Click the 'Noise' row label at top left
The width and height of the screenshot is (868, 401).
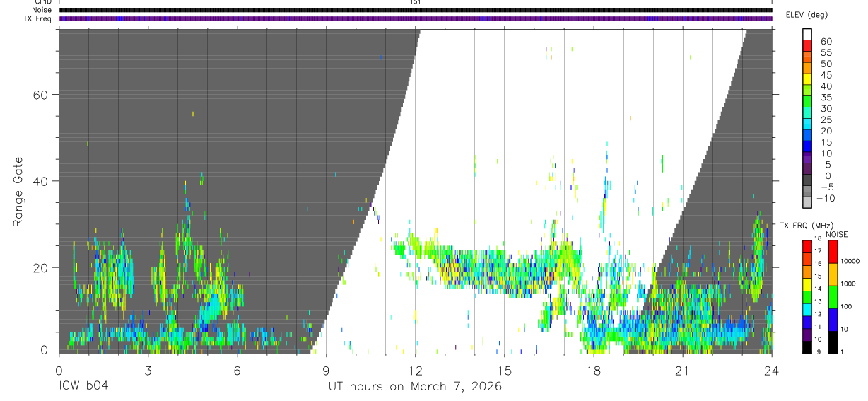coord(42,10)
